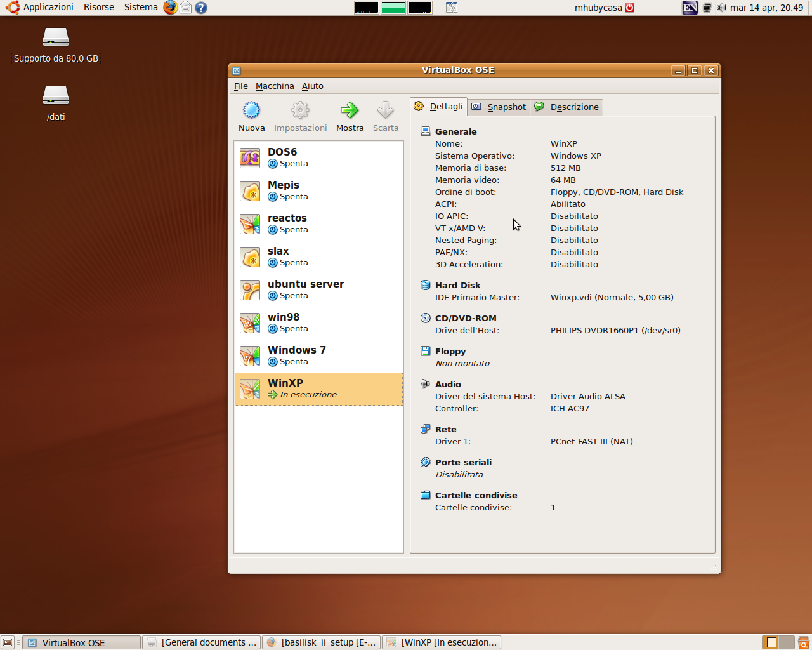The width and height of the screenshot is (812, 650).
Task: Click the Cartelle condivise folder icon
Action: [x=426, y=495]
